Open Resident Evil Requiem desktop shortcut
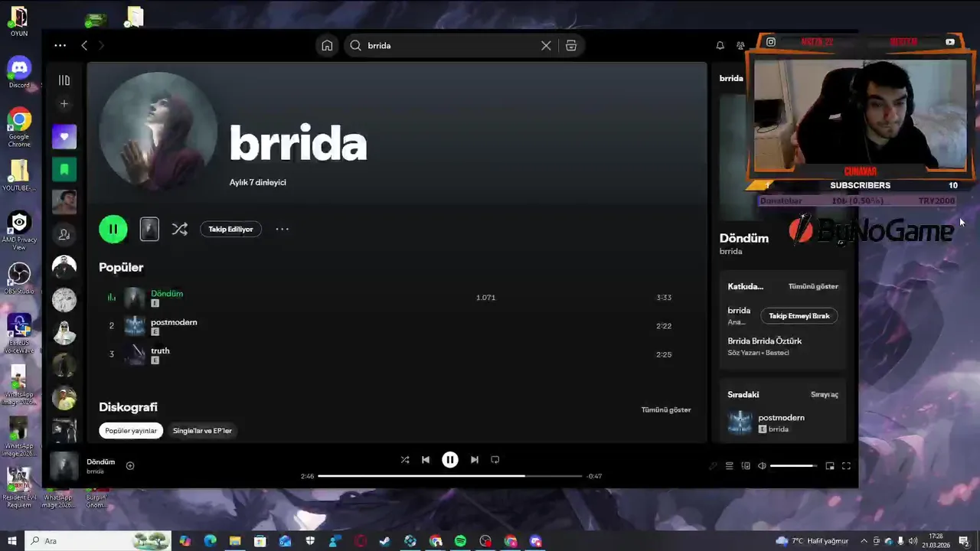 (19, 487)
